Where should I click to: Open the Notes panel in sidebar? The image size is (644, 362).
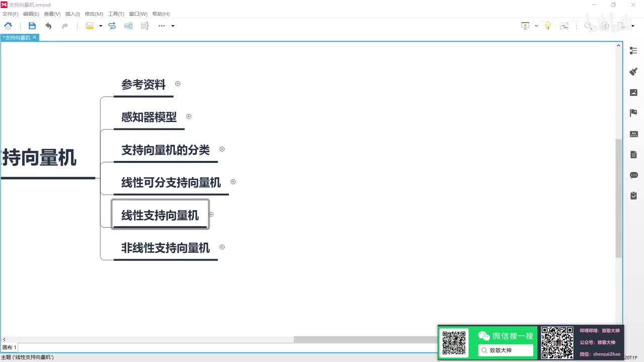click(633, 154)
